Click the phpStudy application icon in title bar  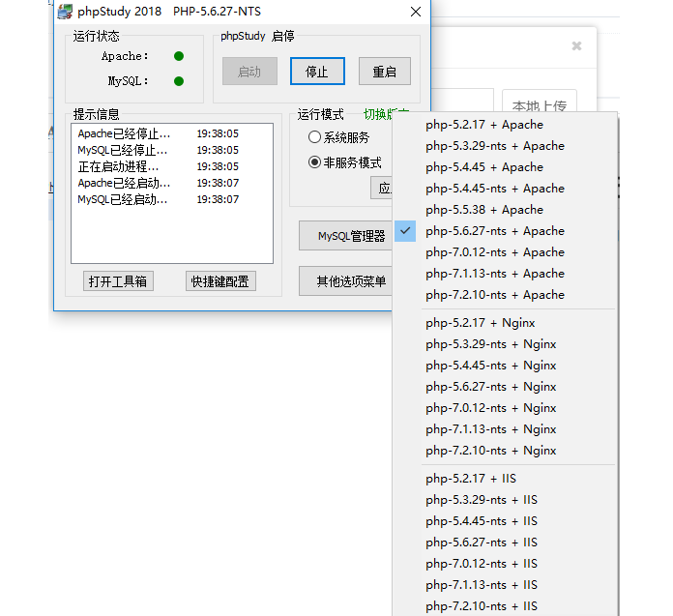pyautogui.click(x=65, y=12)
